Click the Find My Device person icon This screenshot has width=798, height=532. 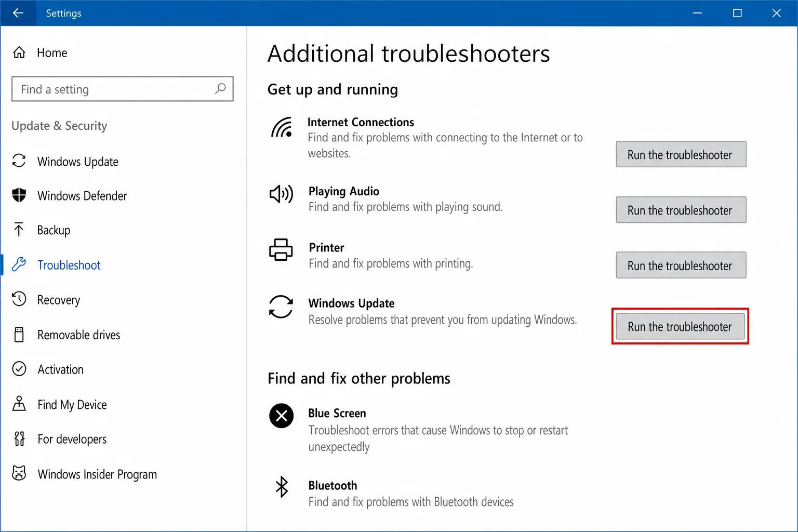[x=19, y=404]
